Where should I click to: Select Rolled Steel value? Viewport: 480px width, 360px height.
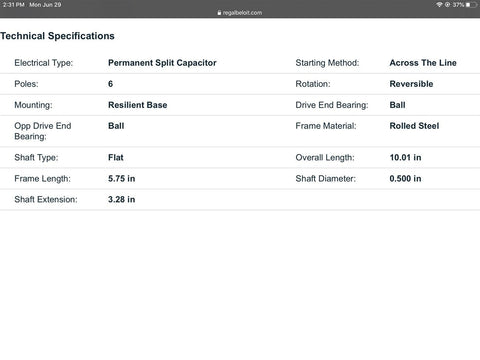(x=414, y=126)
